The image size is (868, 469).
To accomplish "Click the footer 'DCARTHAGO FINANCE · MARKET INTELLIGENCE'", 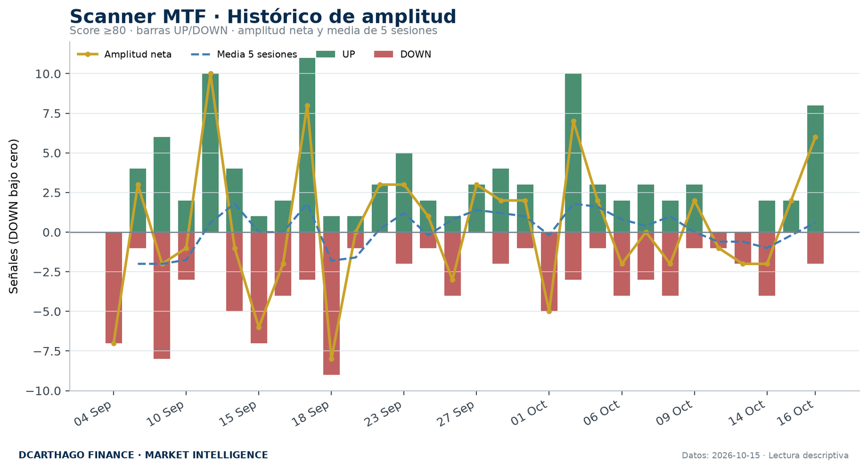I will [143, 455].
